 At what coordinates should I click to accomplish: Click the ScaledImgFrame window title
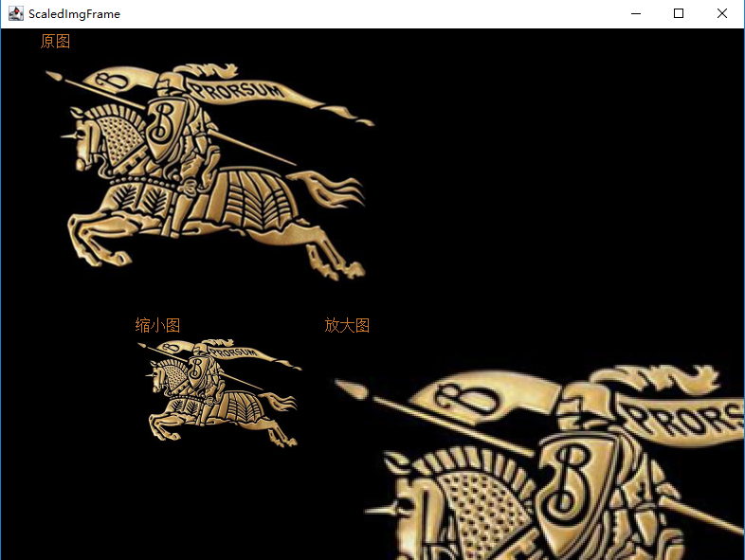(x=74, y=14)
